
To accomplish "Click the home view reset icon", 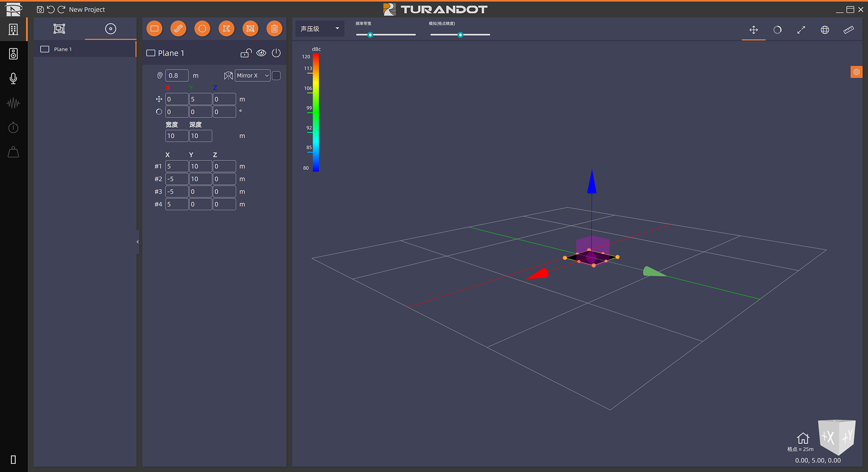I will tap(802, 438).
